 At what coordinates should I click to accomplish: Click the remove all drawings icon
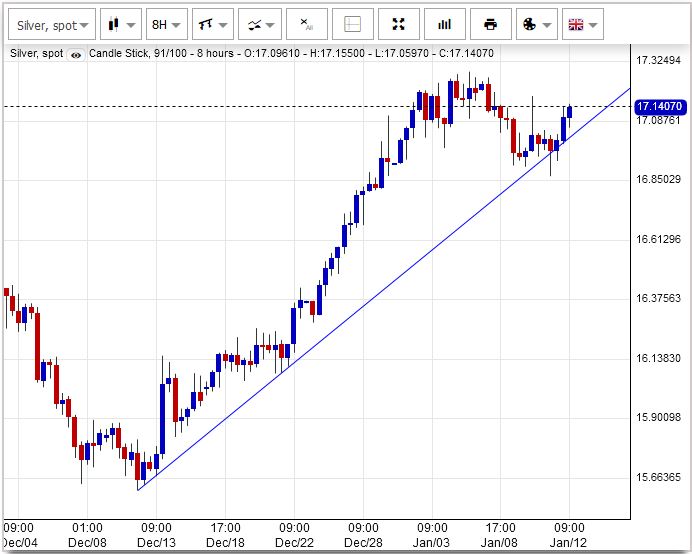307,24
